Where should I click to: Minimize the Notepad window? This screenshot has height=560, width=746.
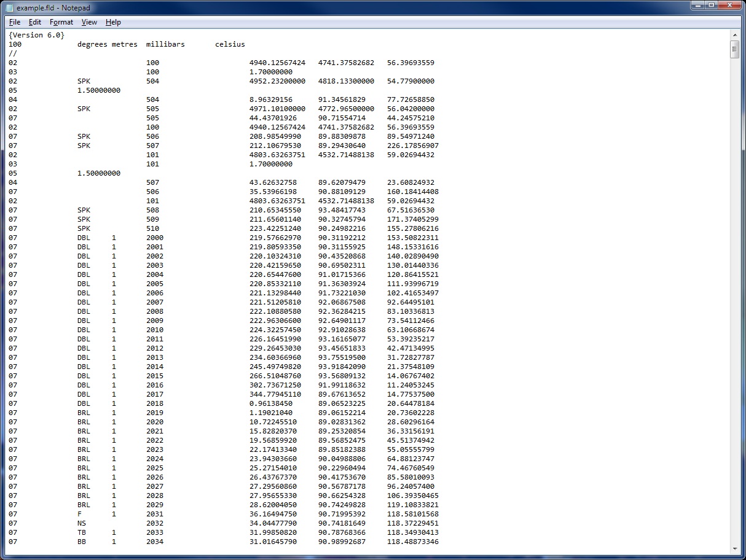click(697, 5)
